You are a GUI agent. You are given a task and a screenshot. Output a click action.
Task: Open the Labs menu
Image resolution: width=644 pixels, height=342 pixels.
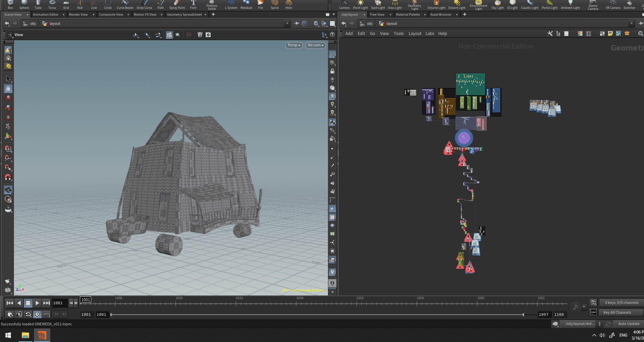pyautogui.click(x=430, y=34)
